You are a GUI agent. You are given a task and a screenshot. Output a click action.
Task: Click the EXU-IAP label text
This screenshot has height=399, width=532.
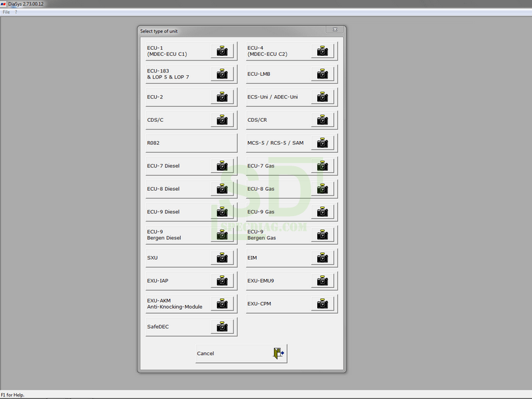pos(158,281)
